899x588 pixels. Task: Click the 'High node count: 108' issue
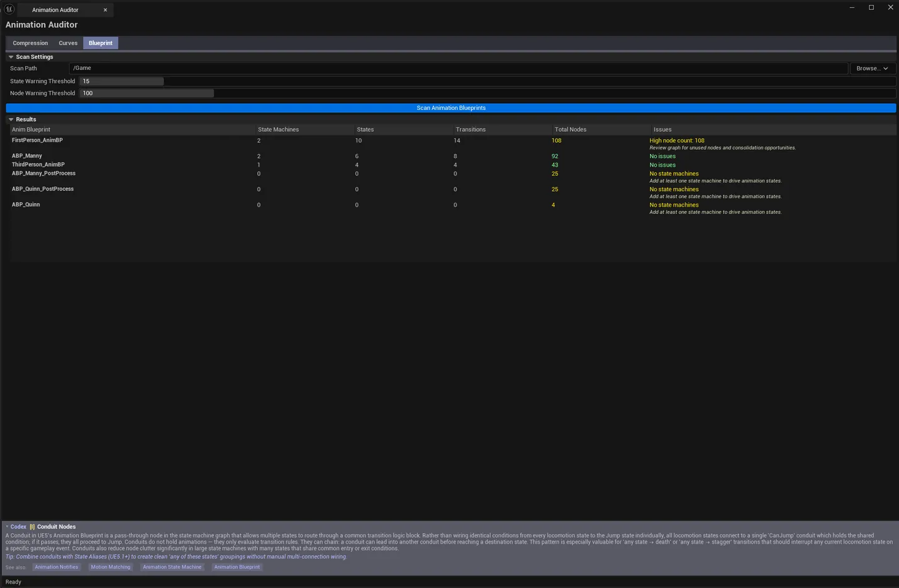pos(677,140)
